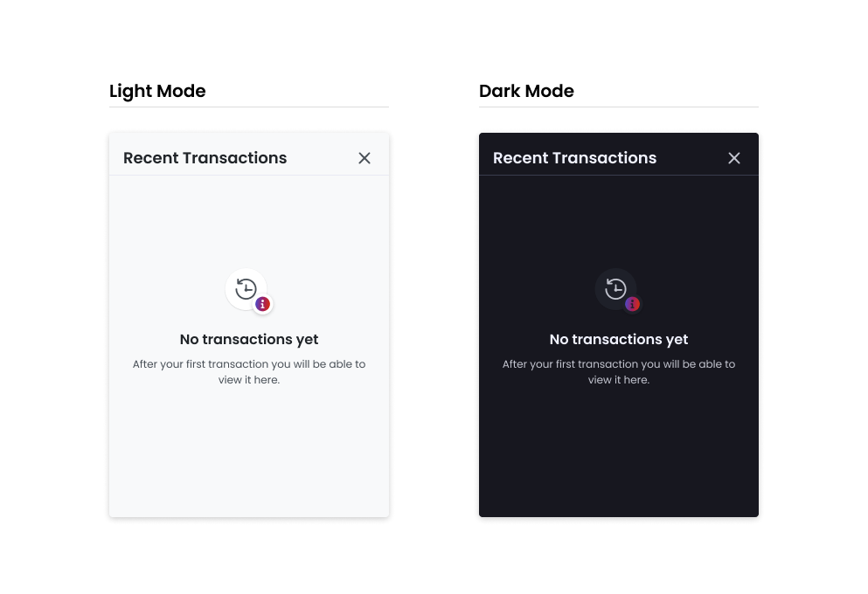Select the clock-arrow icon circle in Dark Mode
868x594 pixels.
[615, 288]
